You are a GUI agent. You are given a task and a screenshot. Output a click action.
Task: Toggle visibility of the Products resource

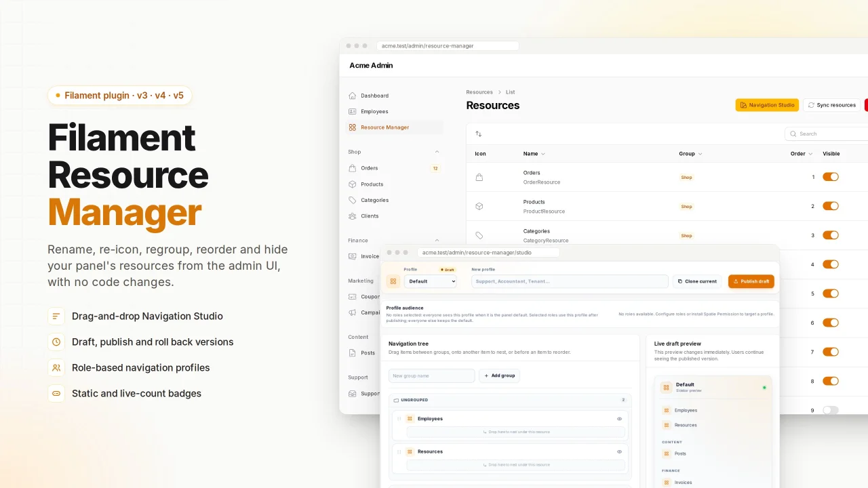point(831,206)
